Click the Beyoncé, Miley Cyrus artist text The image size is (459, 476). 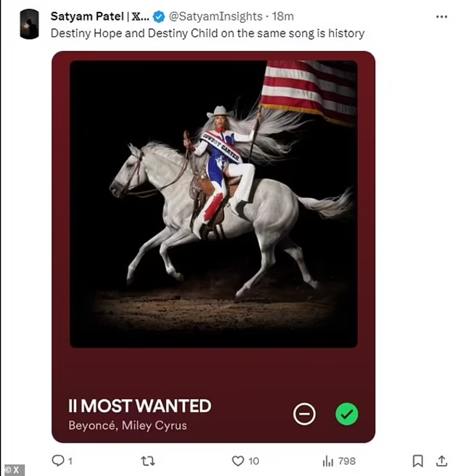[x=127, y=425]
